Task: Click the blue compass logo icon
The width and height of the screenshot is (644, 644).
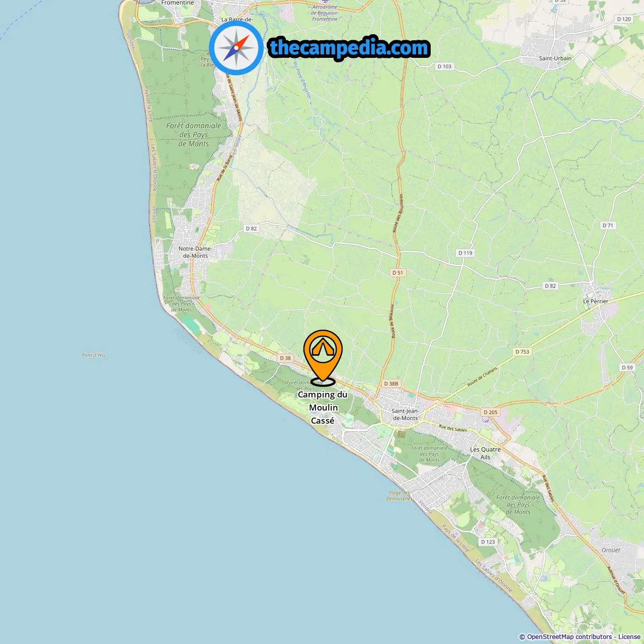Action: pyautogui.click(x=236, y=48)
